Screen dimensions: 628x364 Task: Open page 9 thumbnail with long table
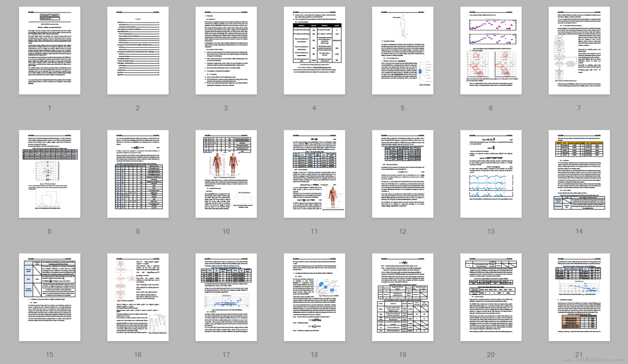click(x=138, y=174)
